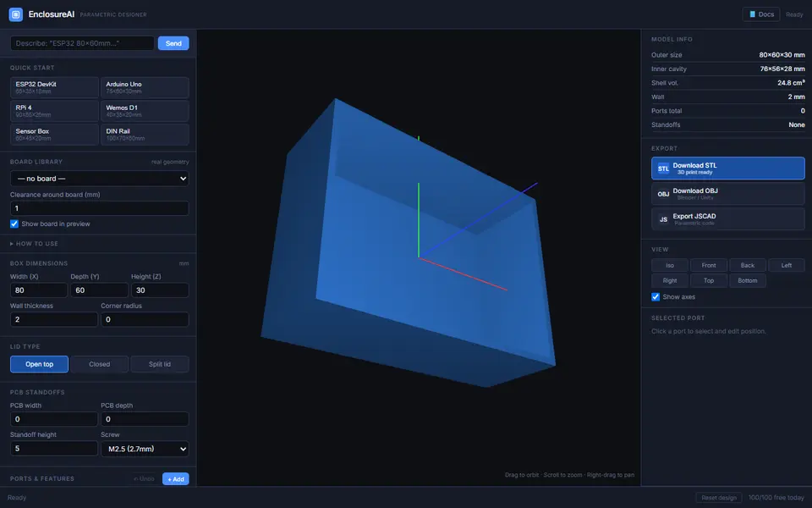Screen dimensions: 812x508
Task: Expand the How to Use section
Action: 34,244
